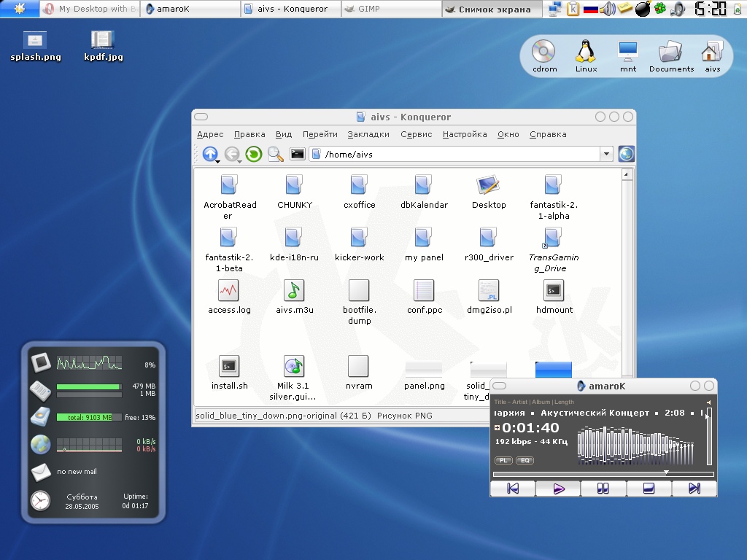Open the mnt monitor icon in dock
This screenshot has width=747, height=560.
point(628,55)
